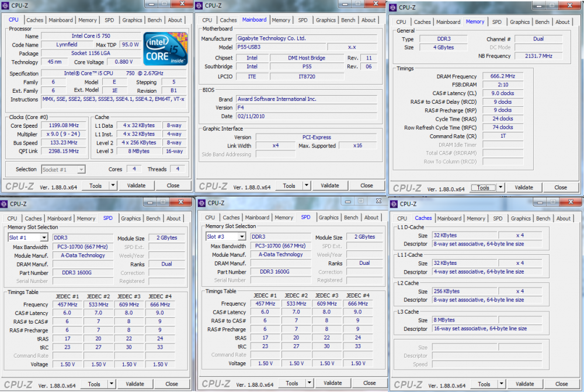
Task: Click the CPU-Z title icon in the L1 D-Cache window
Action: pyautogui.click(x=394, y=204)
